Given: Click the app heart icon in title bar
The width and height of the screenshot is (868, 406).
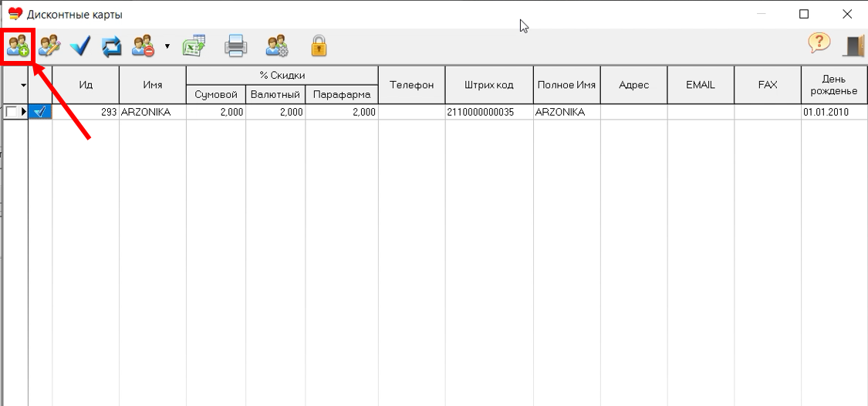Looking at the screenshot, I should (15, 15).
